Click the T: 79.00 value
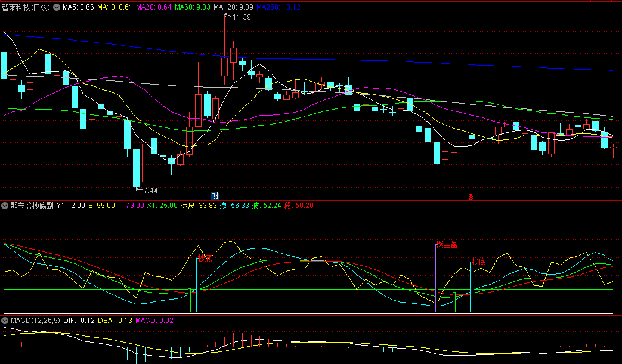622x364 pixels. [131, 206]
